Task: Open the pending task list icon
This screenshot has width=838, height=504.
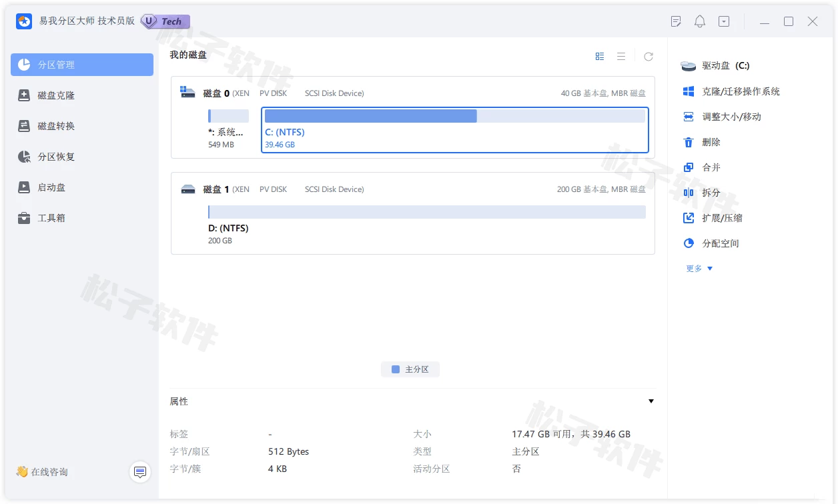Action: point(676,21)
